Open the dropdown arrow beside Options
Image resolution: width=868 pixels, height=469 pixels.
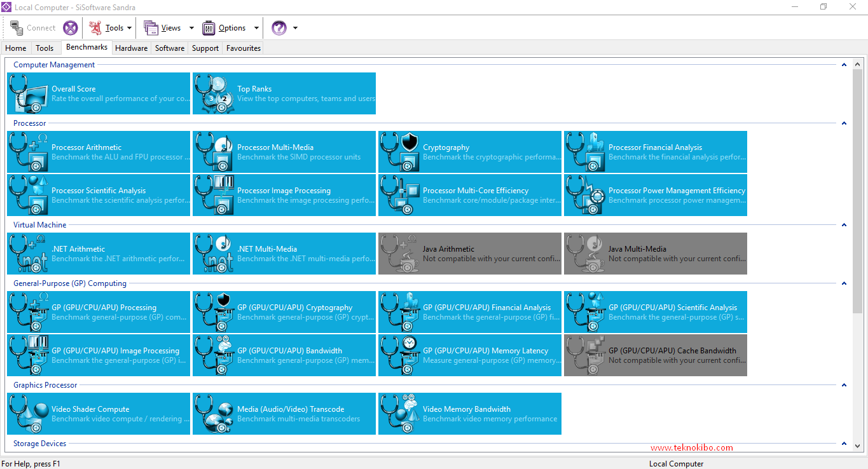(256, 28)
